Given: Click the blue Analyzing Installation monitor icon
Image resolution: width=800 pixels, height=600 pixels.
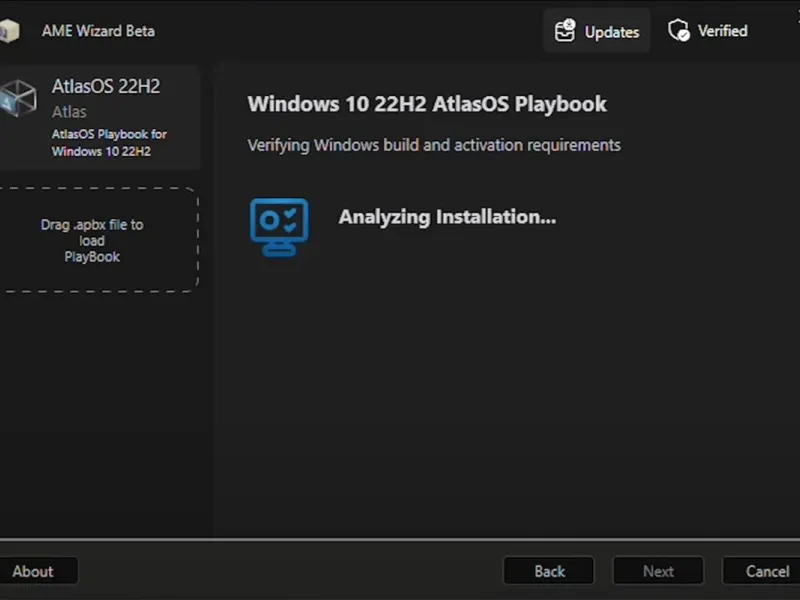Looking at the screenshot, I should [278, 226].
